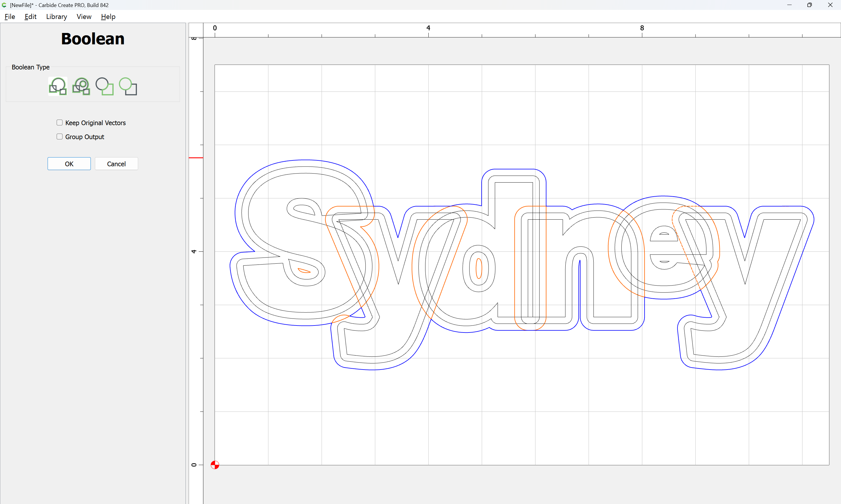
Task: Cancel the Boolean operation
Action: (116, 164)
